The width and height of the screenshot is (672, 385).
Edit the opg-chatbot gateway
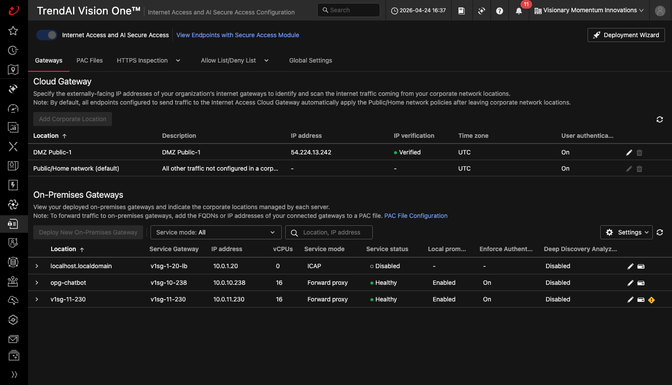tap(630, 283)
